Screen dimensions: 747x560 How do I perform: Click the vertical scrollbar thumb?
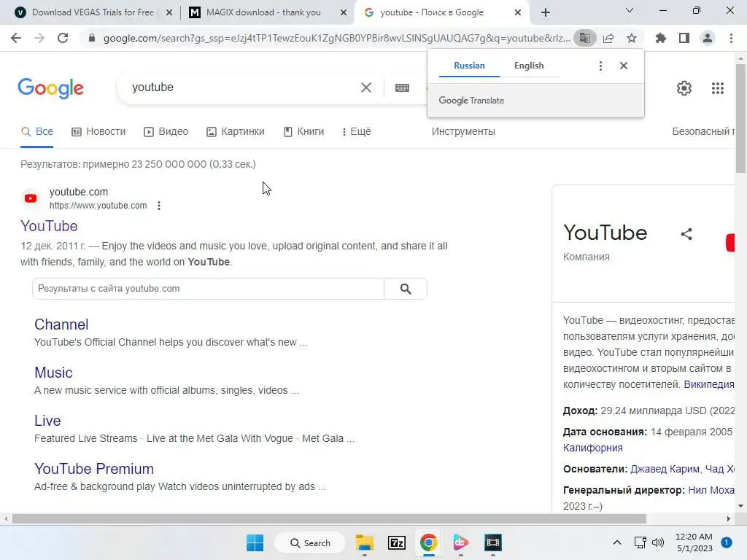[x=740, y=119]
